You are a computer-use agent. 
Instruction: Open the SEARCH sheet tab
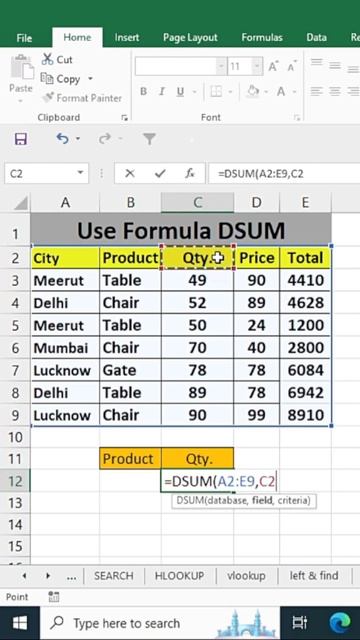(x=113, y=576)
